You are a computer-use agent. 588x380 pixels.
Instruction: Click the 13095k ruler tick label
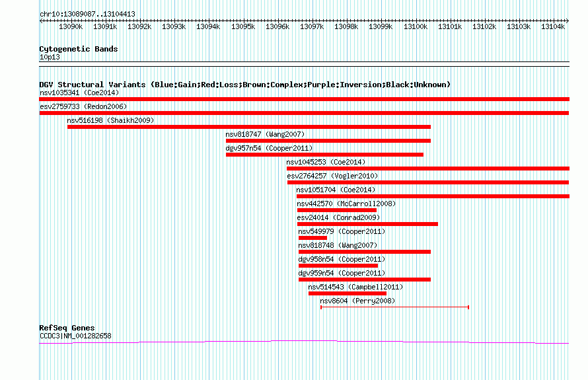[243, 26]
